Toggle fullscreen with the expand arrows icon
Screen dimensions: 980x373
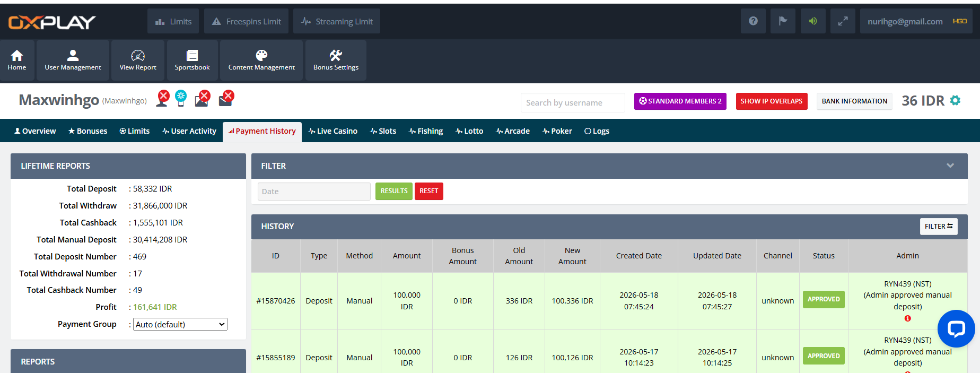843,21
